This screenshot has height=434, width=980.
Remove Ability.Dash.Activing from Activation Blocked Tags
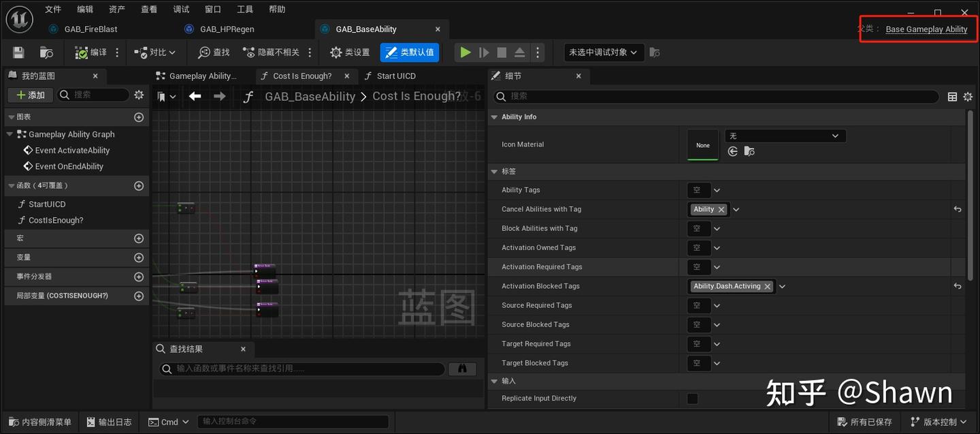coord(768,286)
